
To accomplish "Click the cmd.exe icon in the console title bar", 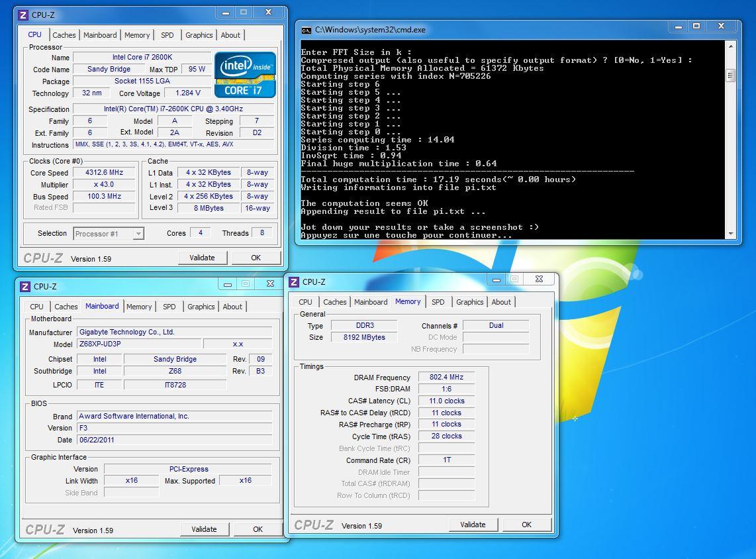I will (306, 30).
